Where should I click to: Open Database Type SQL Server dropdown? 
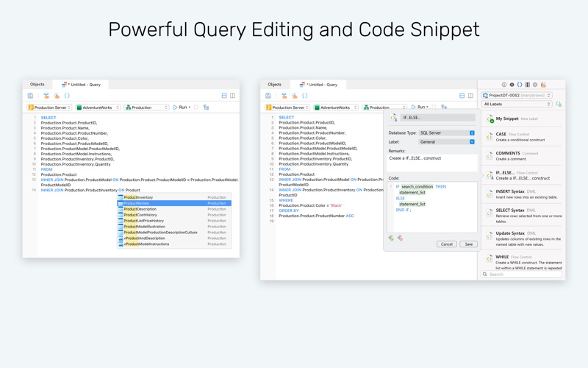[447, 133]
